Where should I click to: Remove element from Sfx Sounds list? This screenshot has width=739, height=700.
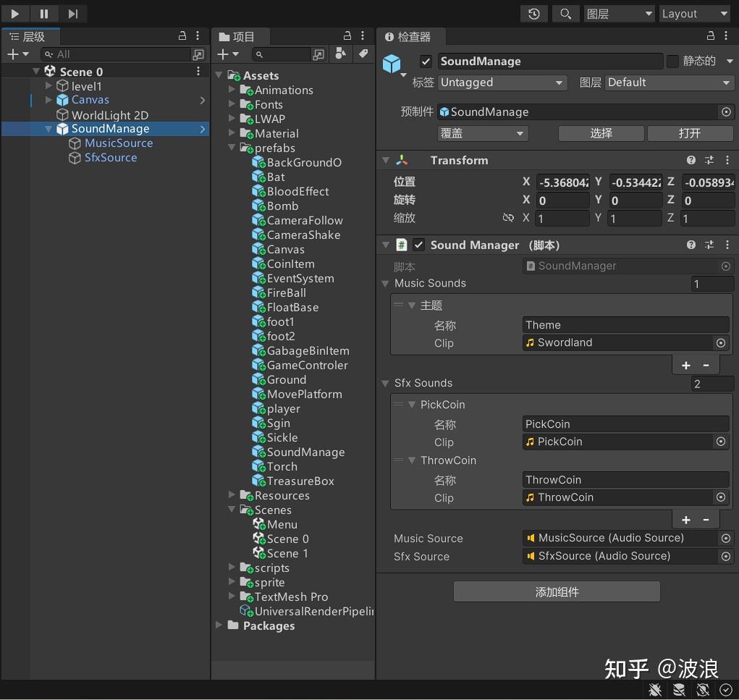click(706, 520)
